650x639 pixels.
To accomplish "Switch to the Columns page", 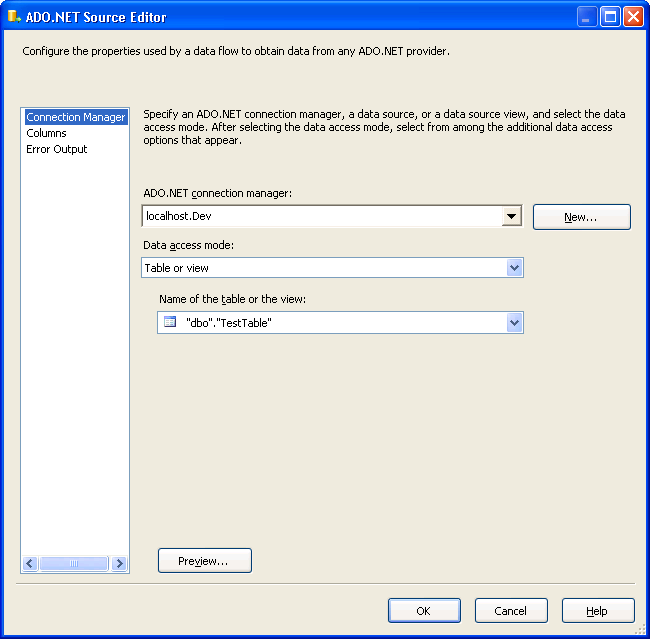I will [46, 133].
